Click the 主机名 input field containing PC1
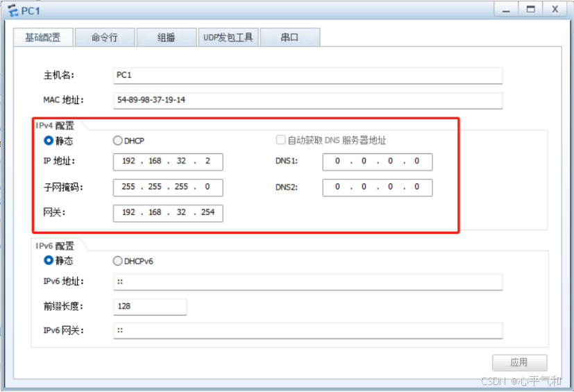This screenshot has width=574, height=392. point(308,76)
